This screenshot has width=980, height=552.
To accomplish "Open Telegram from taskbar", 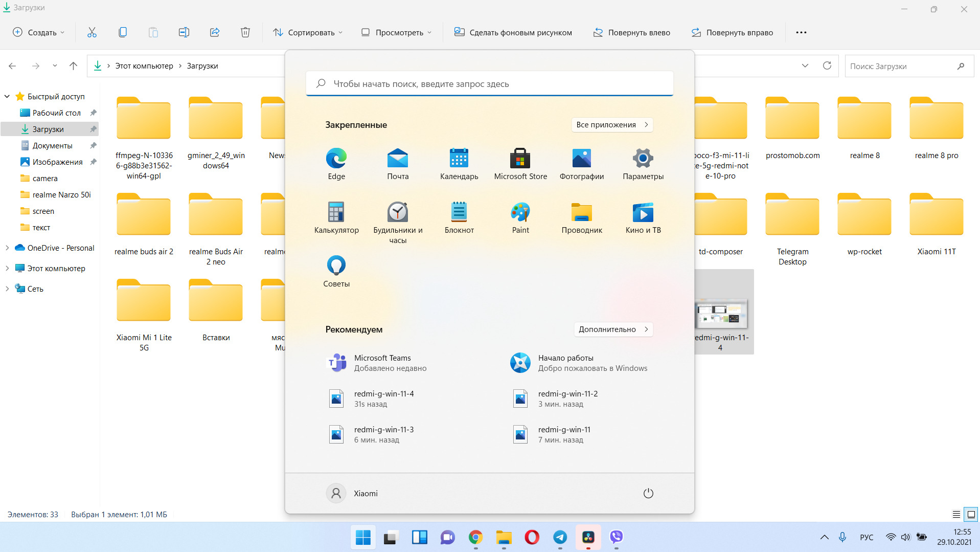I will click(560, 537).
